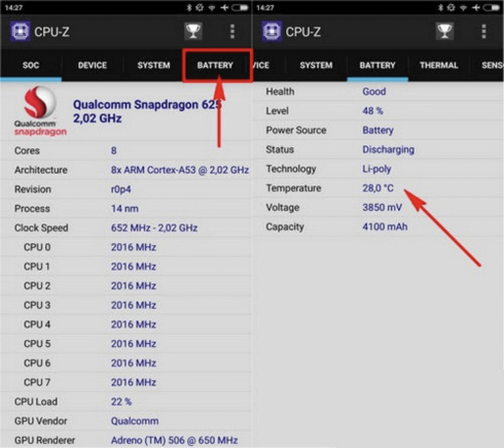Tap the Cores value '8'
Image resolution: width=504 pixels, height=448 pixels.
[114, 151]
